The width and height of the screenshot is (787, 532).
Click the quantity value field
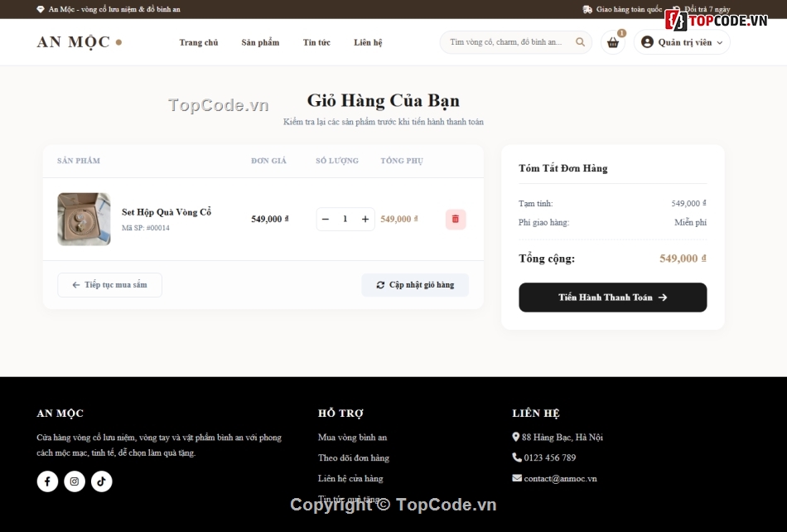[345, 220]
